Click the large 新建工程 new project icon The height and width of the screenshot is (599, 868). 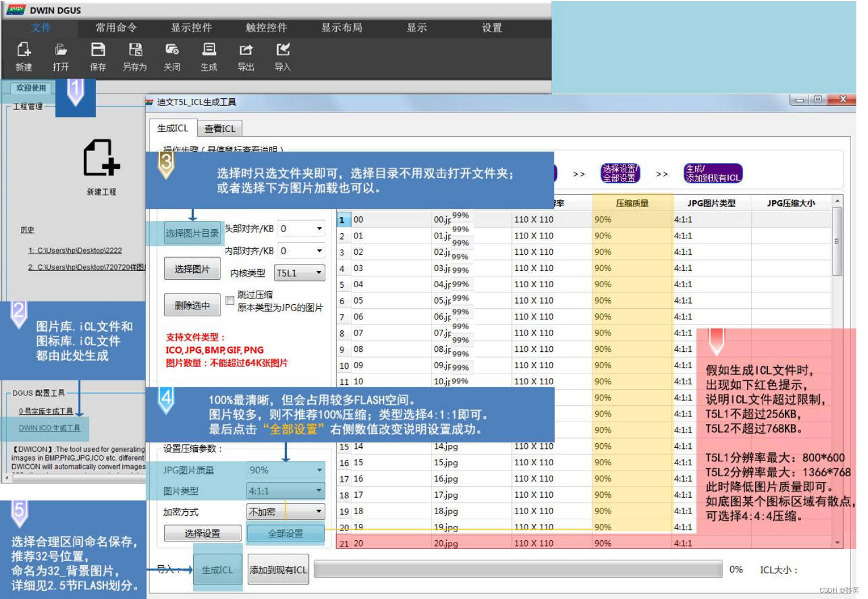pyautogui.click(x=102, y=158)
